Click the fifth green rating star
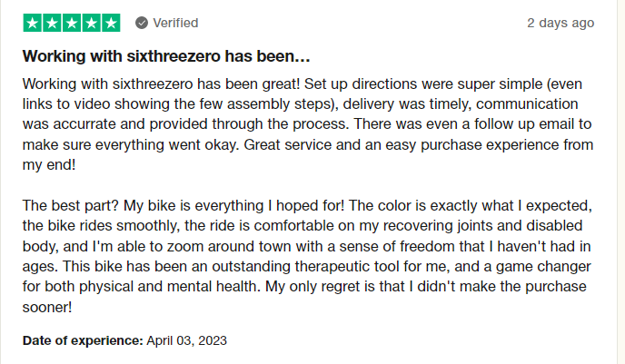The height and width of the screenshot is (364, 625). [110, 23]
